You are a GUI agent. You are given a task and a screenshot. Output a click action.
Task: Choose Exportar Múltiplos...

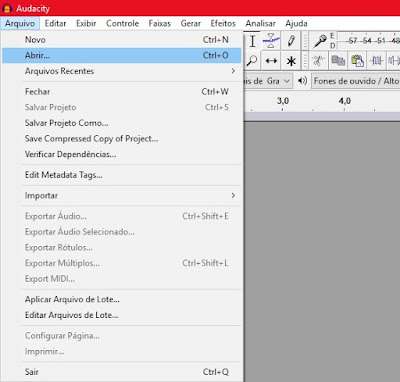[122, 263]
